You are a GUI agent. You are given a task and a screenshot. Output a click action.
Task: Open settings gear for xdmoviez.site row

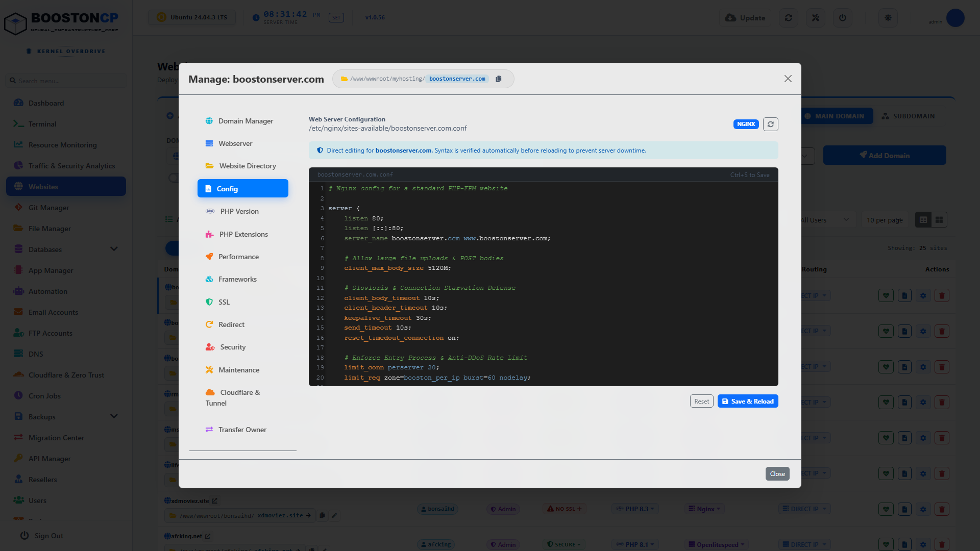(923, 509)
